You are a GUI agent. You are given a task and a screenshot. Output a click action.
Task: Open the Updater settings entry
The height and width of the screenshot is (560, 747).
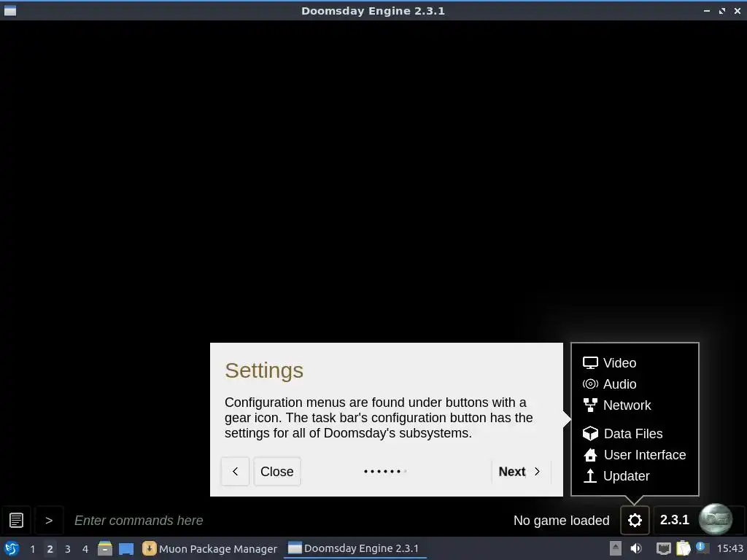(x=616, y=475)
